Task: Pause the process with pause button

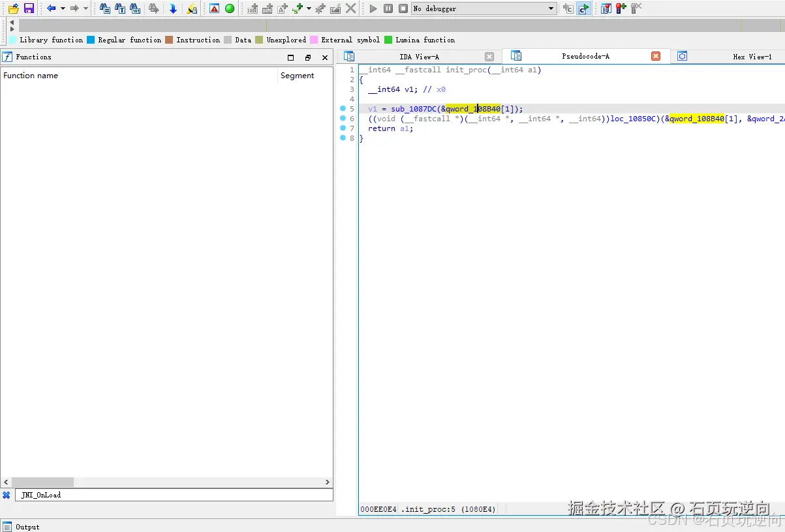Action: point(388,8)
